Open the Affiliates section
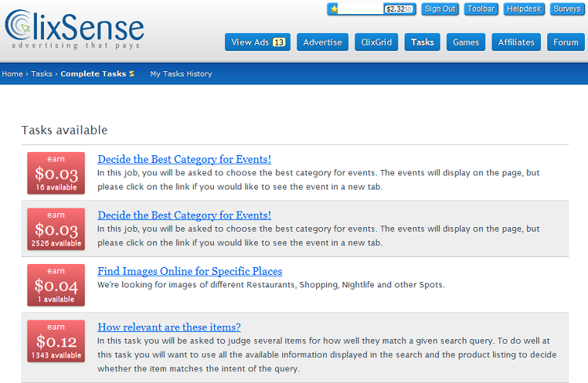This screenshot has width=588, height=383. (x=516, y=42)
